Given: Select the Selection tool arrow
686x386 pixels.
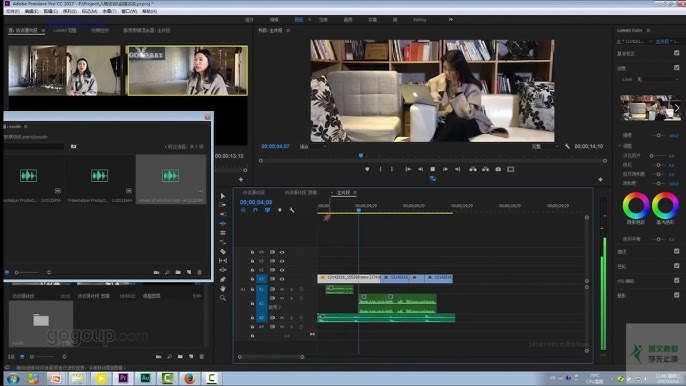Looking at the screenshot, I should 223,196.
